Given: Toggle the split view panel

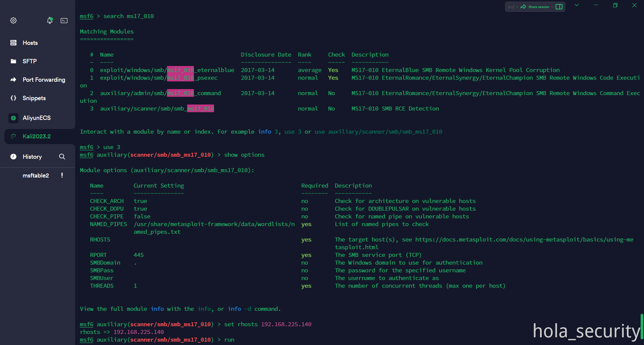Looking at the screenshot, I should [559, 7].
